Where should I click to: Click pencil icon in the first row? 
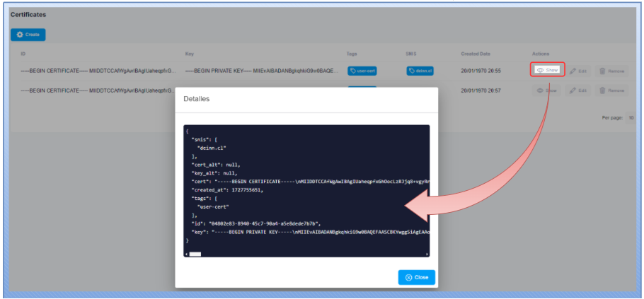coord(573,71)
